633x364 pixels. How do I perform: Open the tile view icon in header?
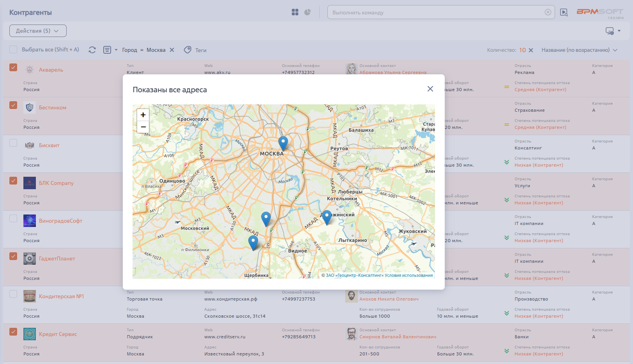(x=295, y=12)
